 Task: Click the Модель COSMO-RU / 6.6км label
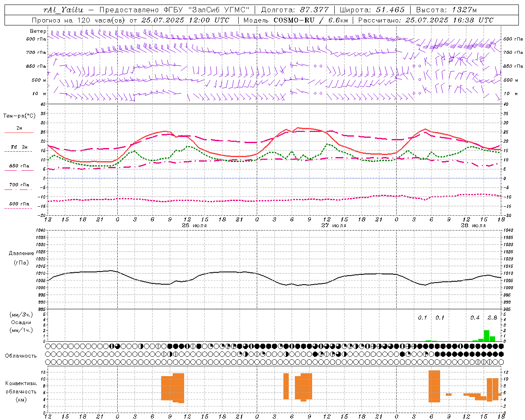coord(295,20)
